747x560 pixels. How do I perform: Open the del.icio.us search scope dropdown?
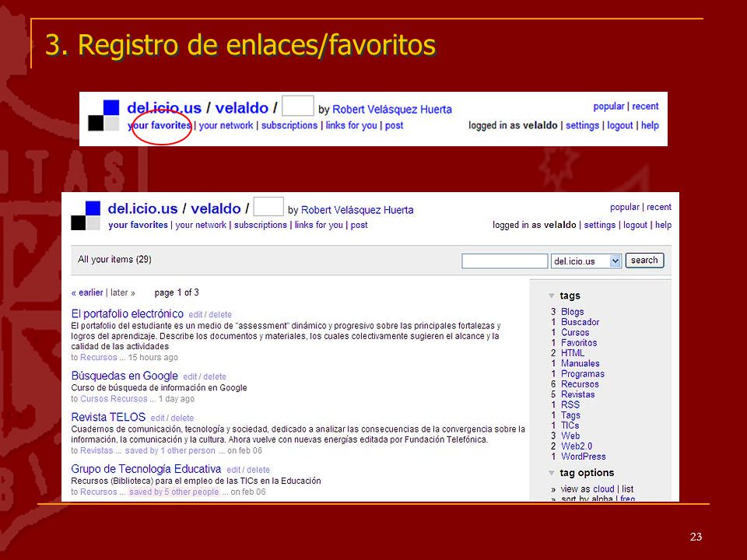(x=587, y=261)
